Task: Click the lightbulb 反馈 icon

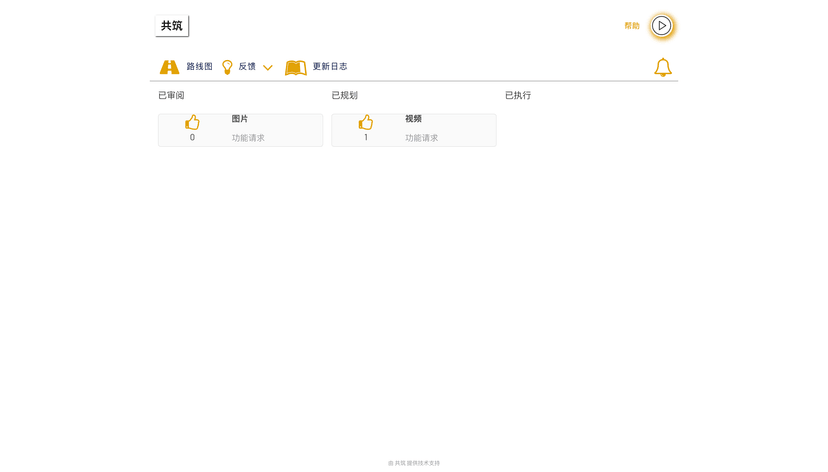Action: 227,67
